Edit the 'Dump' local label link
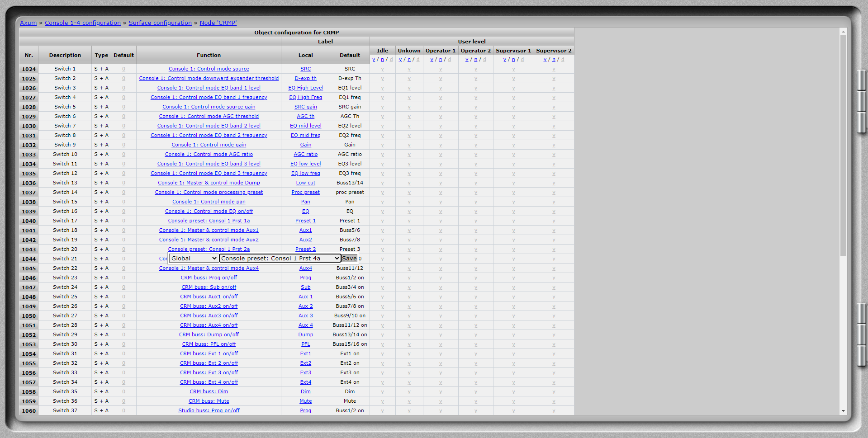 [x=305, y=335]
